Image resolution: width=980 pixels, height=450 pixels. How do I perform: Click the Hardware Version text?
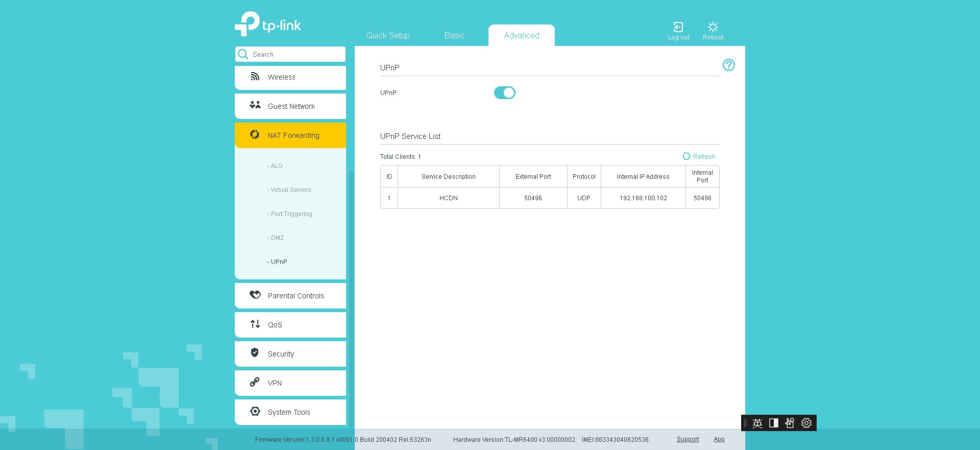pos(514,440)
